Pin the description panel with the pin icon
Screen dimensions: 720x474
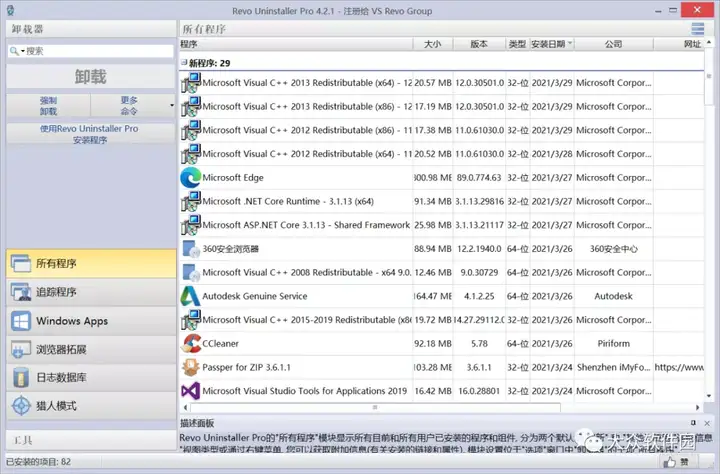point(693,423)
